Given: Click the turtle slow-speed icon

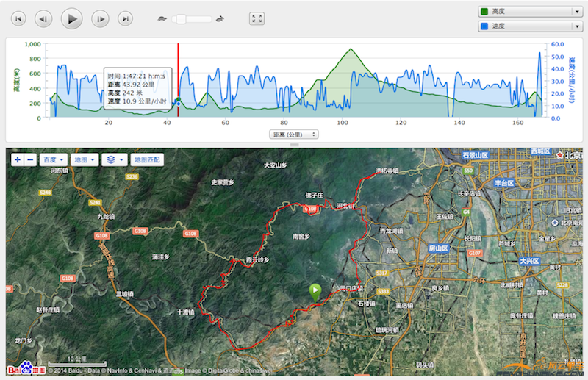Looking at the screenshot, I should 162,19.
